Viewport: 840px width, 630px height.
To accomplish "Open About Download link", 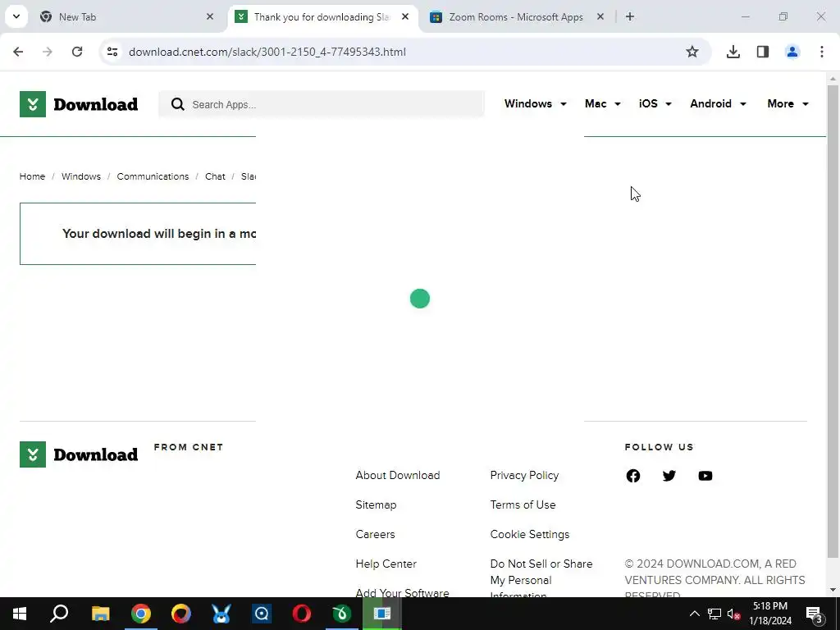I will 398,475.
